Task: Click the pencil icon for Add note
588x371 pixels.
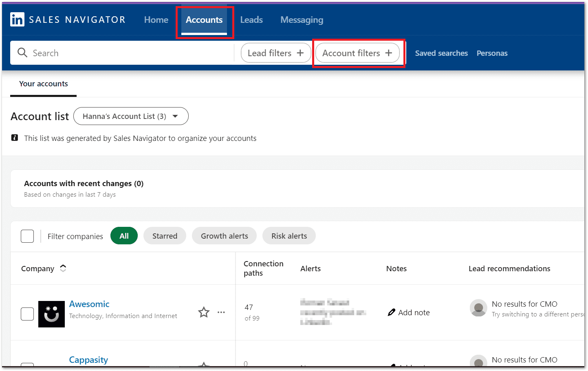Action: [x=392, y=312]
